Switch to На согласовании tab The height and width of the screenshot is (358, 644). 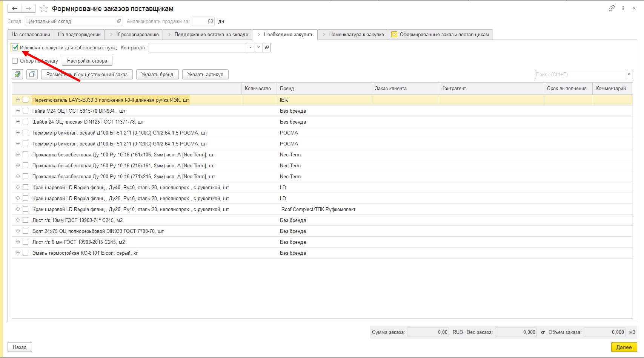point(31,34)
